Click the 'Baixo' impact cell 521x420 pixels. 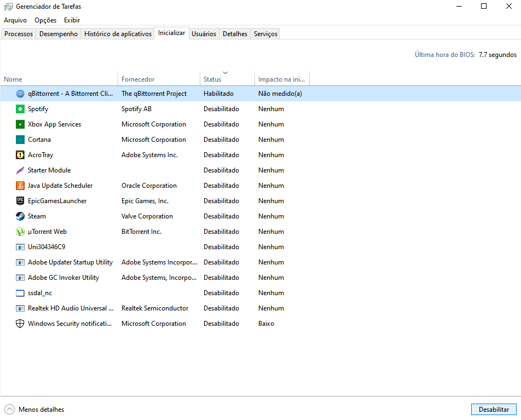pos(266,324)
